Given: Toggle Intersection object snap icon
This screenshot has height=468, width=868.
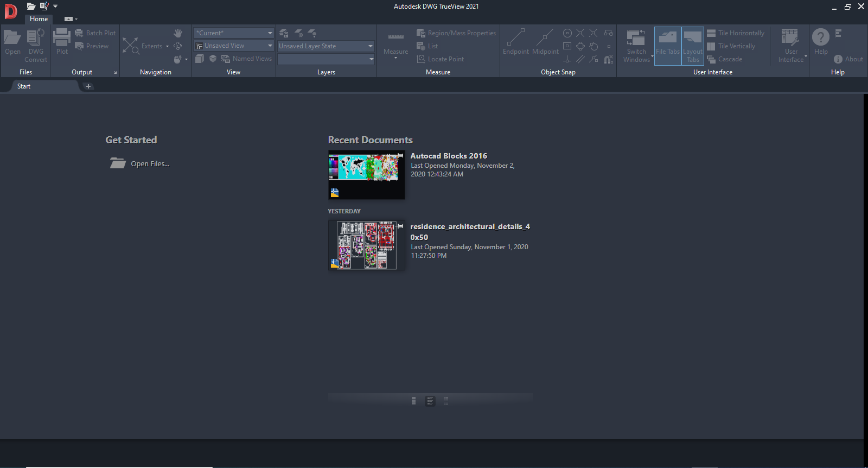Looking at the screenshot, I should tap(580, 33).
